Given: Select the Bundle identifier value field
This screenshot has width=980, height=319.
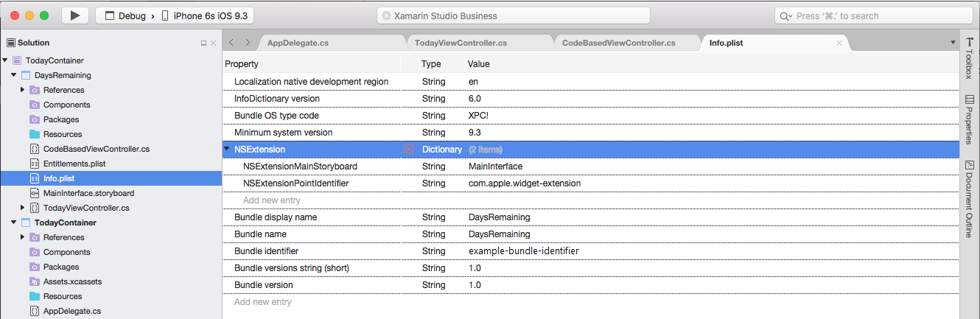Looking at the screenshot, I should (x=523, y=251).
